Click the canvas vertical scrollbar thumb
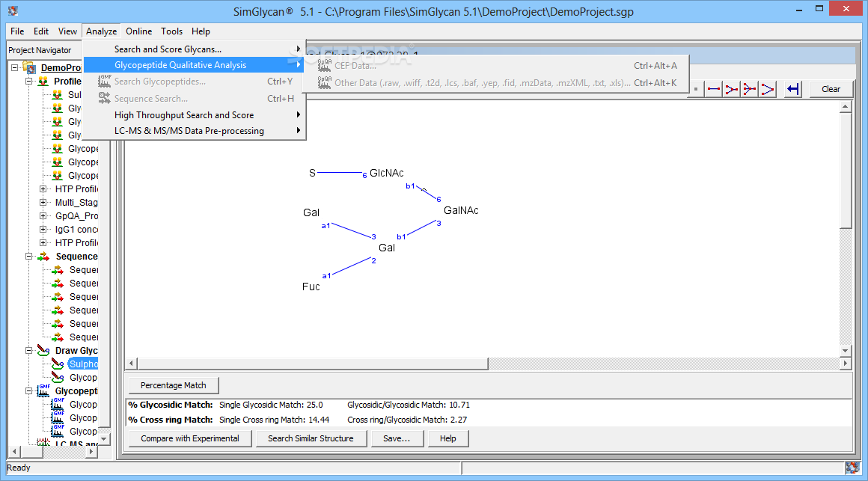The height and width of the screenshot is (481, 868). point(845,170)
